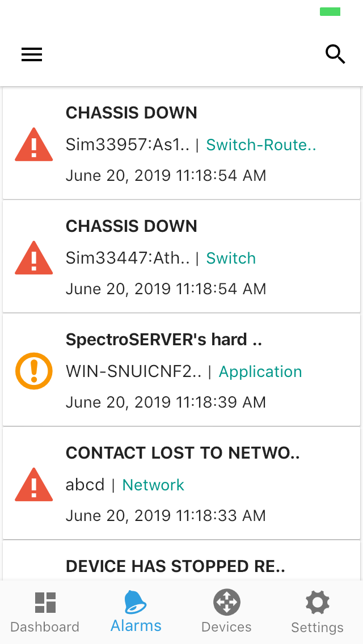Viewport: 363px width, 644px height.
Task: View CONTACT LOST TO NETWO.. alarm title
Action: tap(183, 453)
